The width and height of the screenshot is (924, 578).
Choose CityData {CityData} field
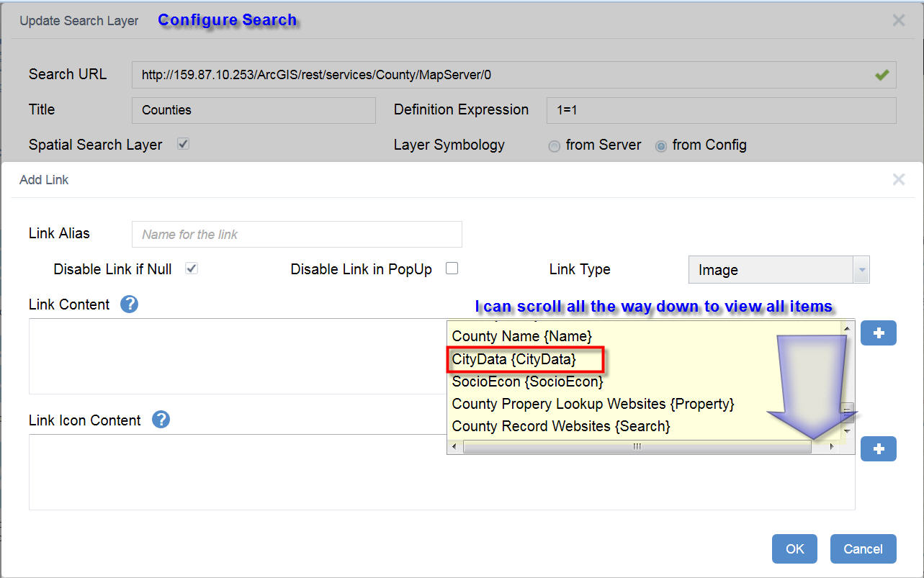point(514,358)
